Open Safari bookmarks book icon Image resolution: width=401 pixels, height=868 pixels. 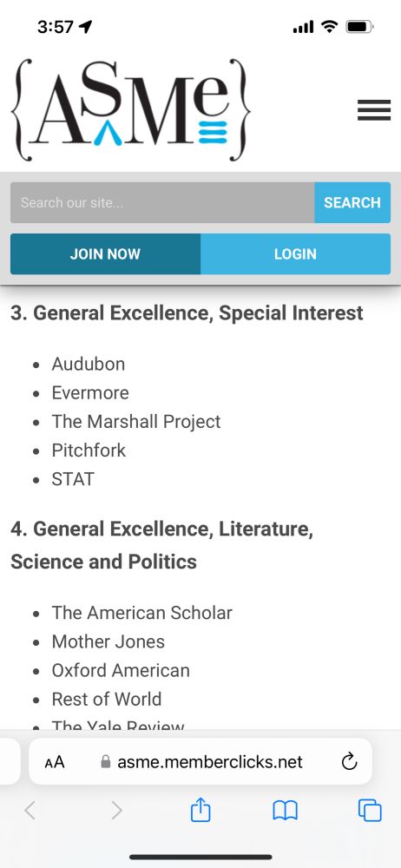[x=286, y=811]
